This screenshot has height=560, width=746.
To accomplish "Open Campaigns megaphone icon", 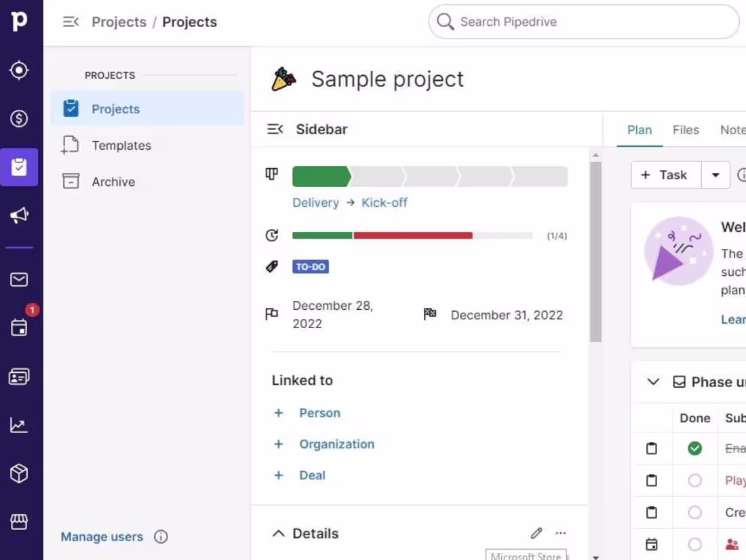I will coord(19,216).
